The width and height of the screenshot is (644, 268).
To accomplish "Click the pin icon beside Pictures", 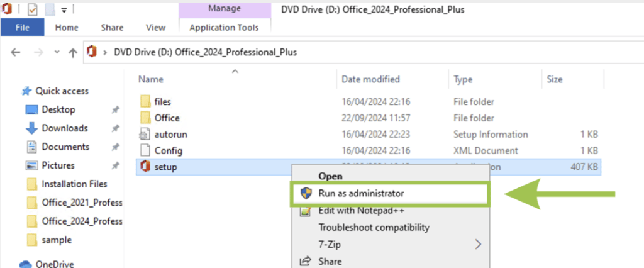I will click(115, 165).
